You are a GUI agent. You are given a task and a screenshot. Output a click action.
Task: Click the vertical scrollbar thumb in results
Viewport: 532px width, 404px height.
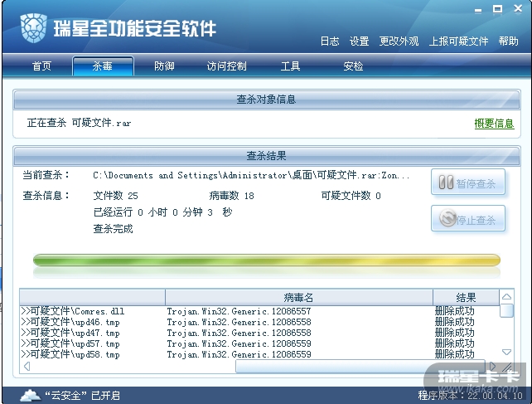click(x=506, y=310)
